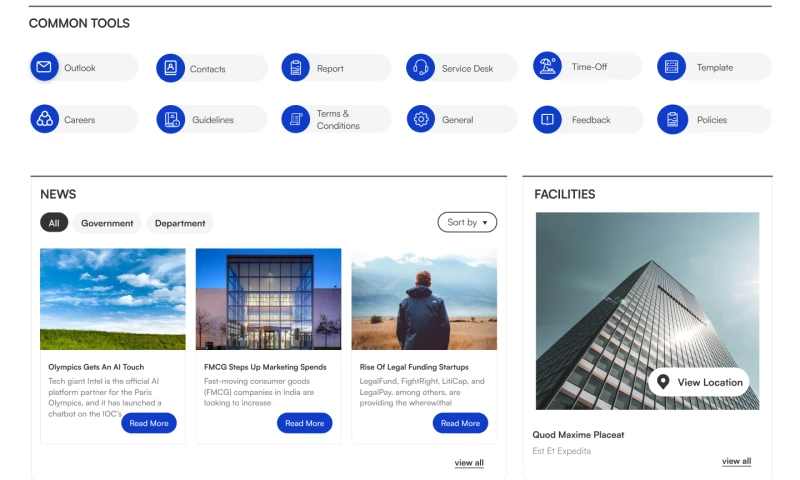The width and height of the screenshot is (800, 480).
Task: Click the Est Et Expedita subtitle
Action: click(562, 451)
